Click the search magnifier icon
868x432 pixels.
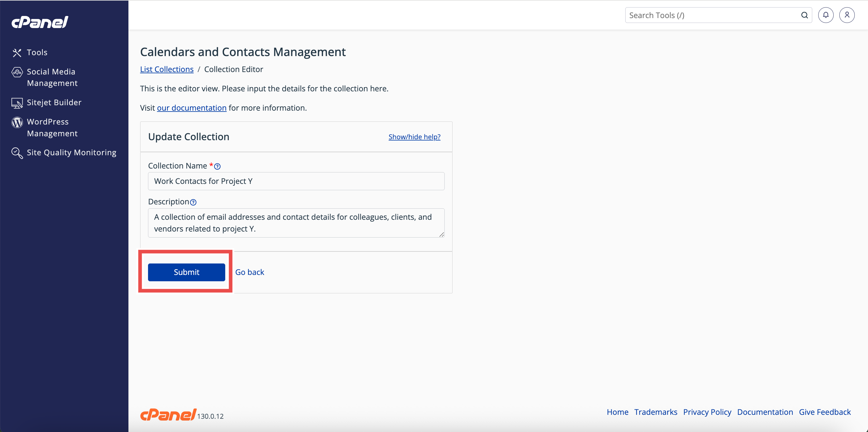tap(804, 15)
